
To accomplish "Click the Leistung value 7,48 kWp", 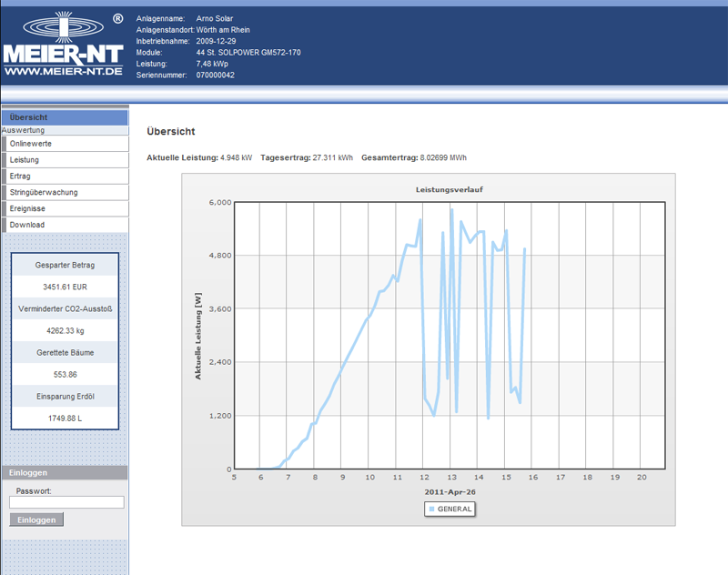I will coord(212,64).
